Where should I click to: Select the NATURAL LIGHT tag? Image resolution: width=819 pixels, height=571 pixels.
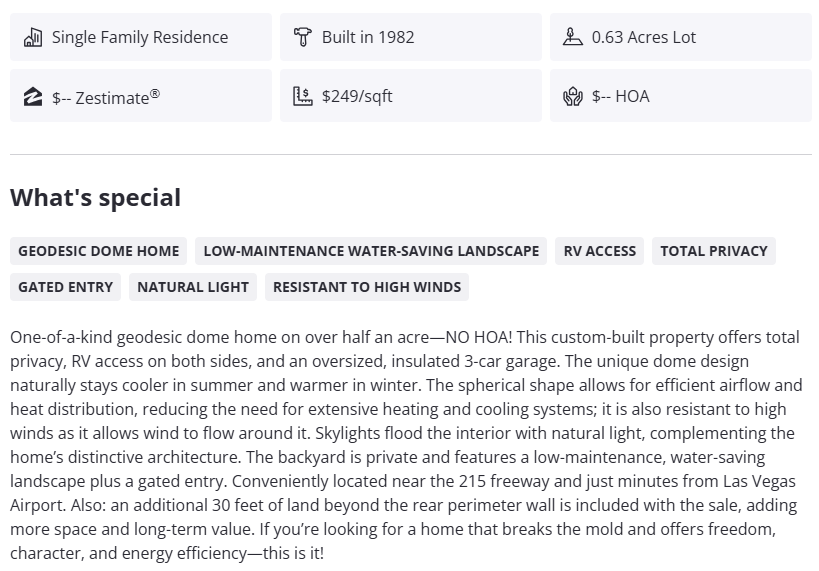(193, 287)
